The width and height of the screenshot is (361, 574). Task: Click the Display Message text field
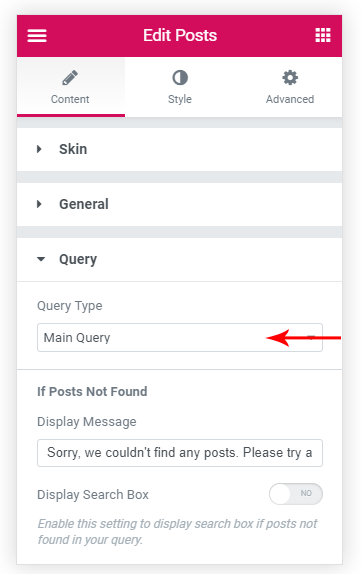[x=180, y=453]
